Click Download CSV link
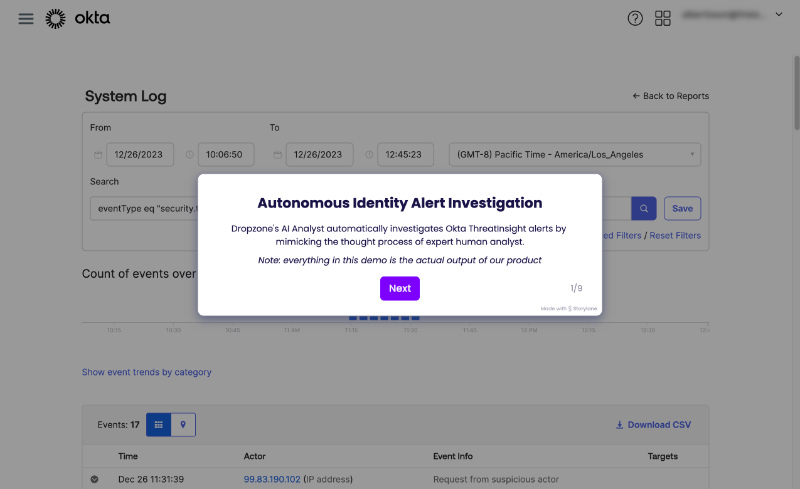The height and width of the screenshot is (489, 800). (x=653, y=425)
